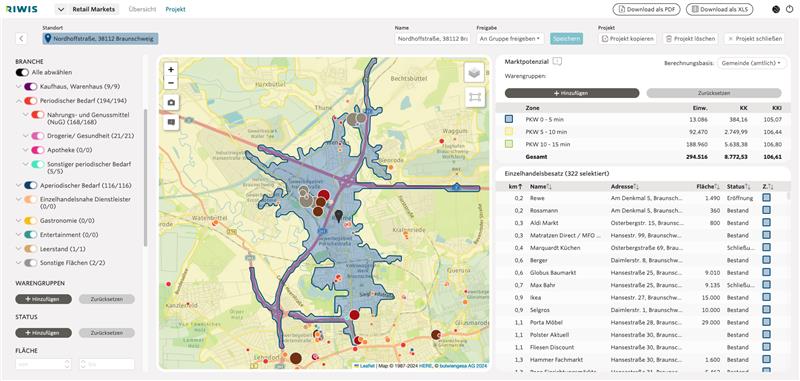This screenshot has height=381, width=800.
Task: Click the map fullscreen frame icon
Action: (474, 97)
